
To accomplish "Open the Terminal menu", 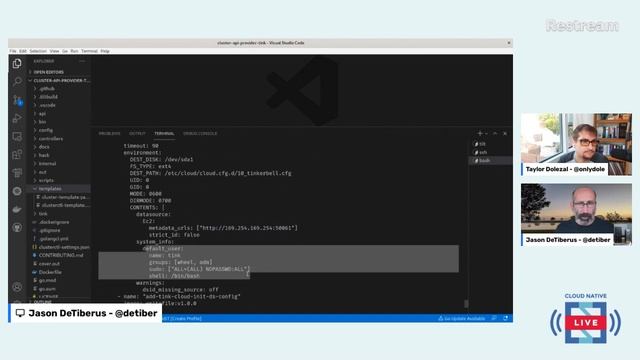I will point(89,51).
